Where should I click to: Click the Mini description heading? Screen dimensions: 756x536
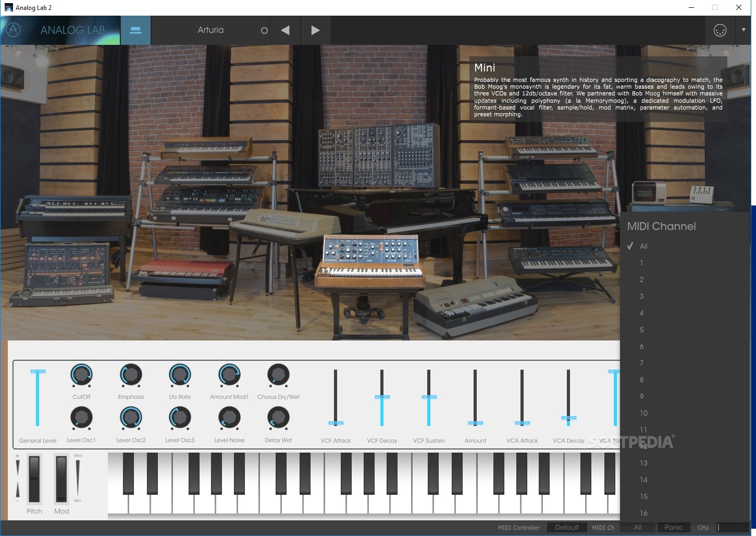485,68
